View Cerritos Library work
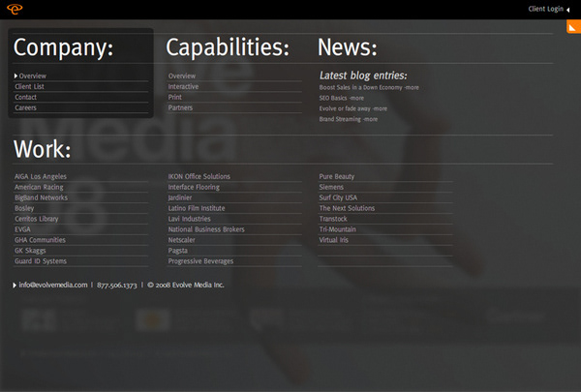This screenshot has width=581, height=392. coord(37,219)
